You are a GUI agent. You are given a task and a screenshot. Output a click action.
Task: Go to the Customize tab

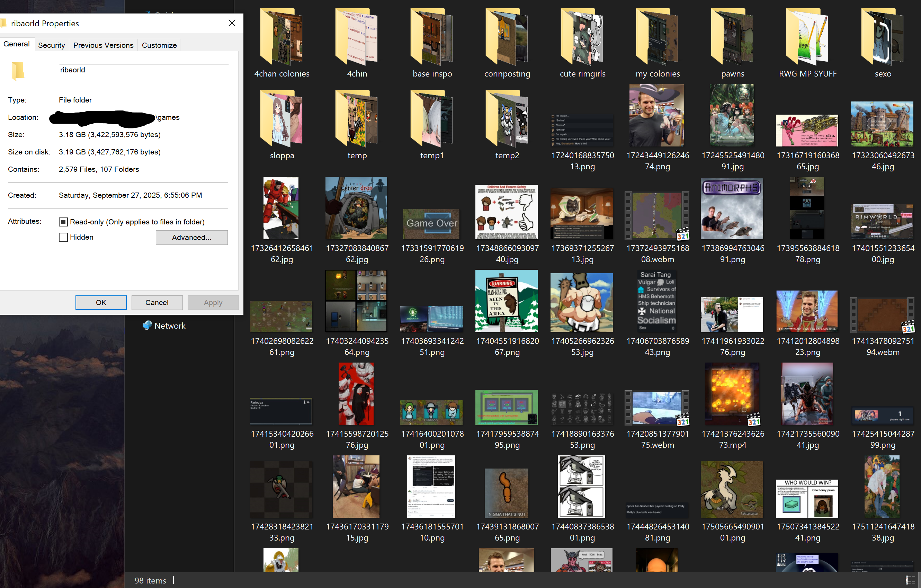159,45
